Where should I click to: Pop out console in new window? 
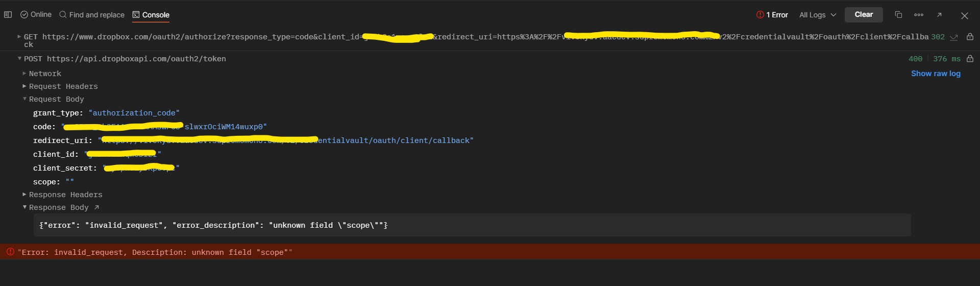point(939,15)
